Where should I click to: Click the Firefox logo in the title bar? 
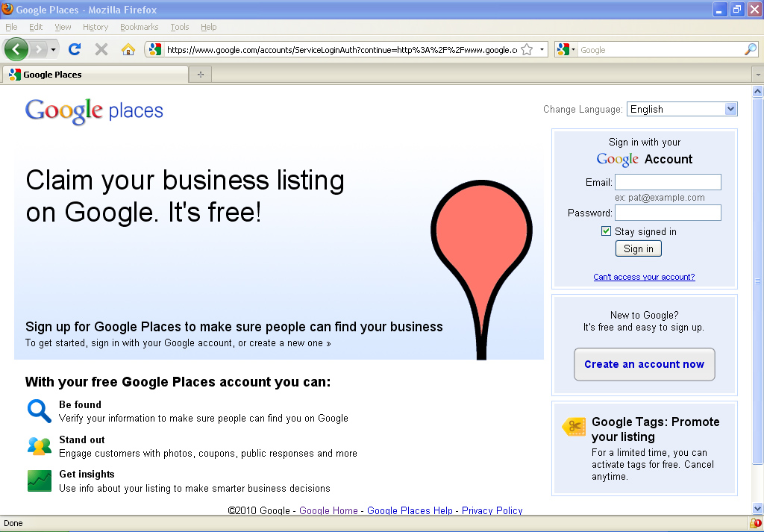pyautogui.click(x=7, y=9)
